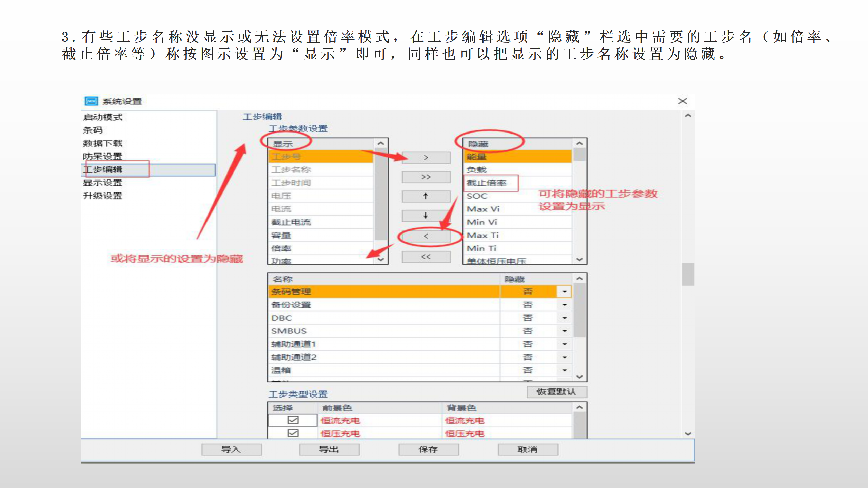The width and height of the screenshot is (868, 488).
Task: Click the 前景色 恒压充电 color cell
Action: click(x=380, y=433)
